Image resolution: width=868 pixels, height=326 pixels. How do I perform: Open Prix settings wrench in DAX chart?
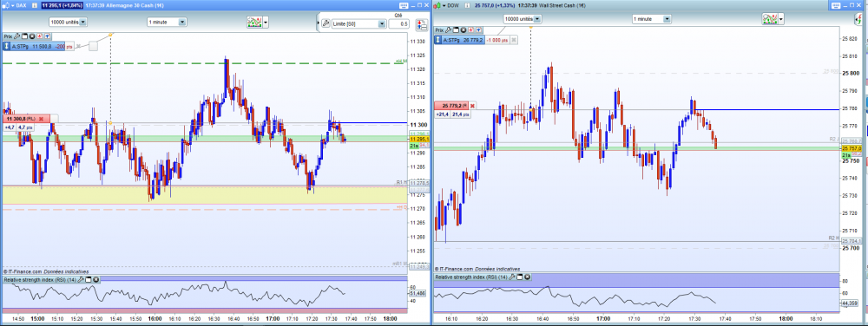pyautogui.click(x=17, y=36)
